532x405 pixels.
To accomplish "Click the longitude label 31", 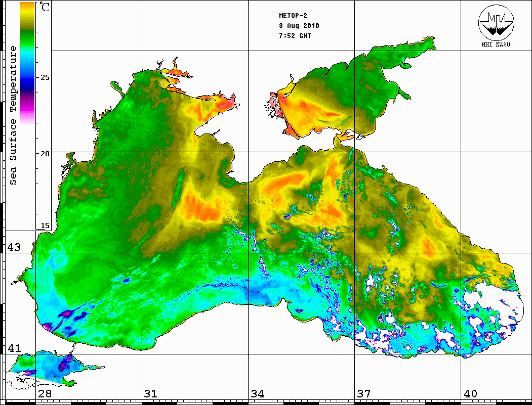I will click(x=151, y=393).
